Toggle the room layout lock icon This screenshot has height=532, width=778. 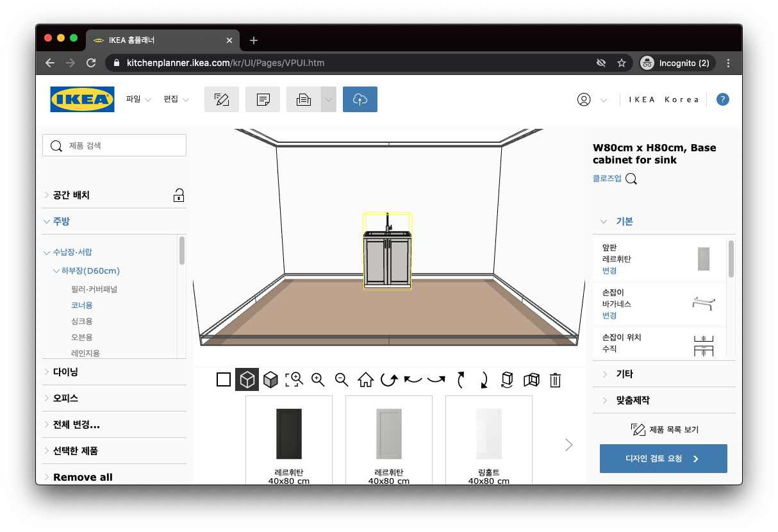(179, 195)
